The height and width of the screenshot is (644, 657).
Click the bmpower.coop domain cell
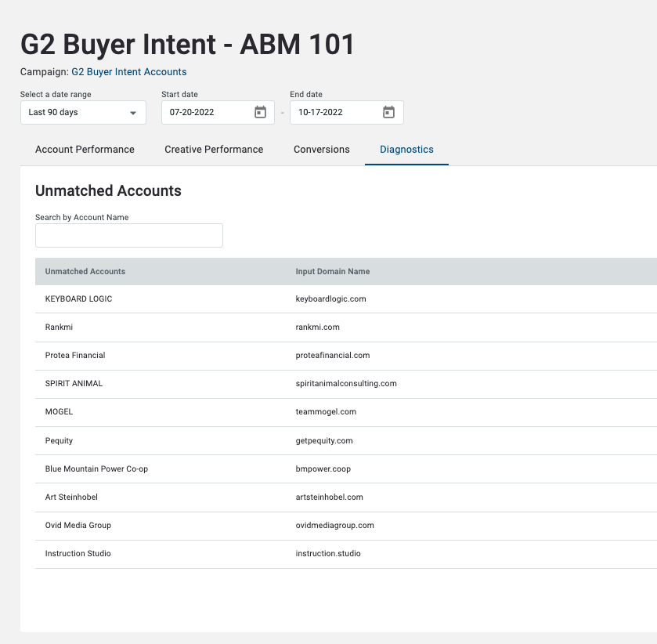[323, 469]
